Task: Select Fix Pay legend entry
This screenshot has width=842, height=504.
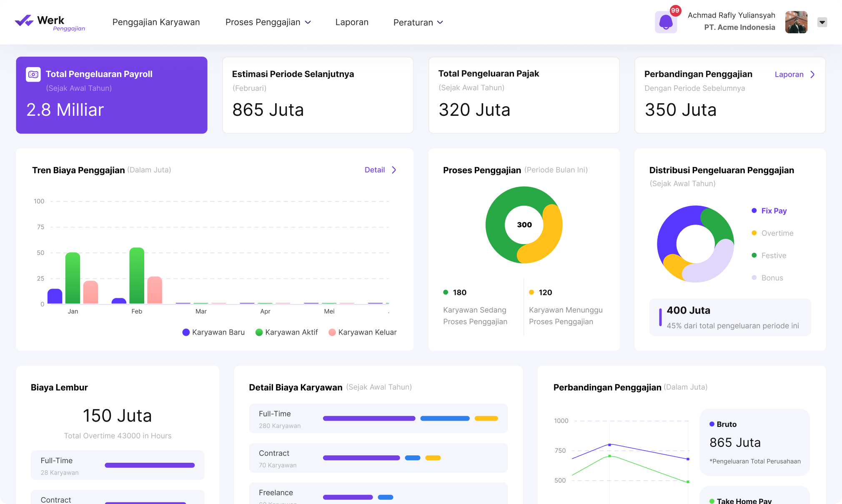Action: 769,211
